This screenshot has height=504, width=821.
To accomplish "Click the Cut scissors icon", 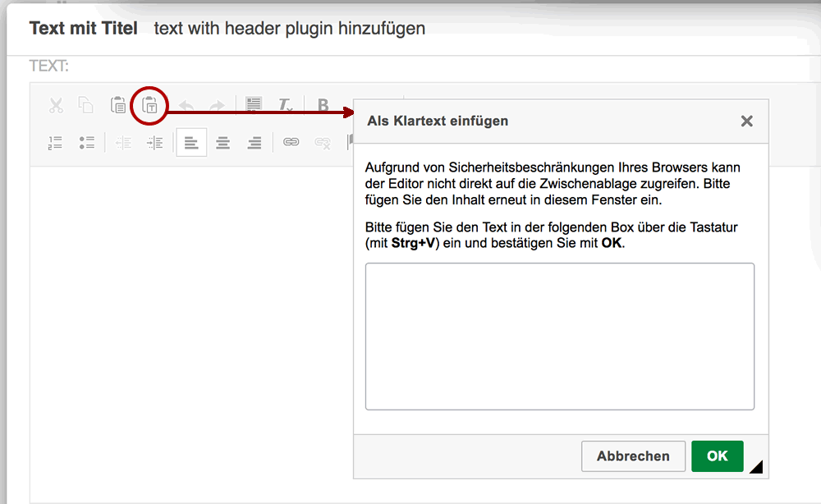I will [56, 105].
